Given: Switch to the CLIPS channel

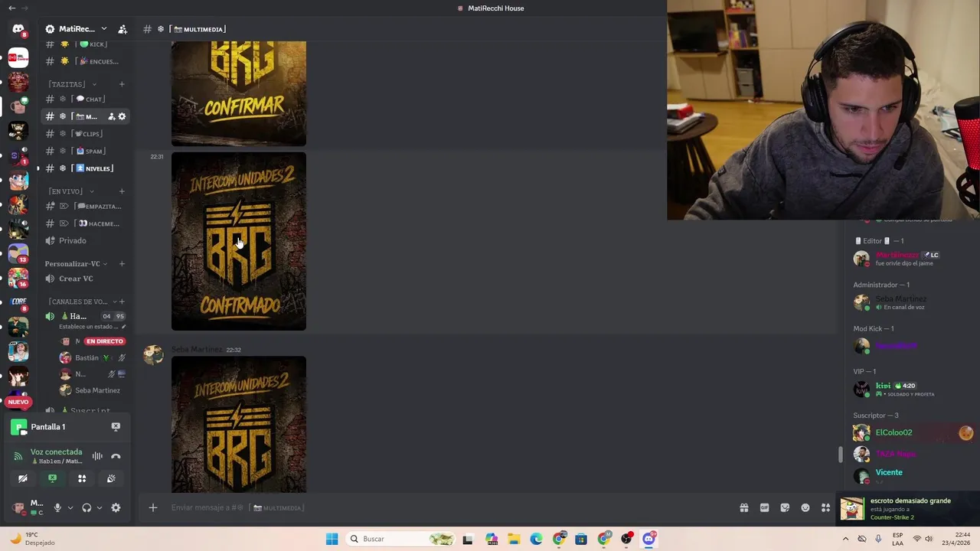Looking at the screenshot, I should pyautogui.click(x=84, y=134).
